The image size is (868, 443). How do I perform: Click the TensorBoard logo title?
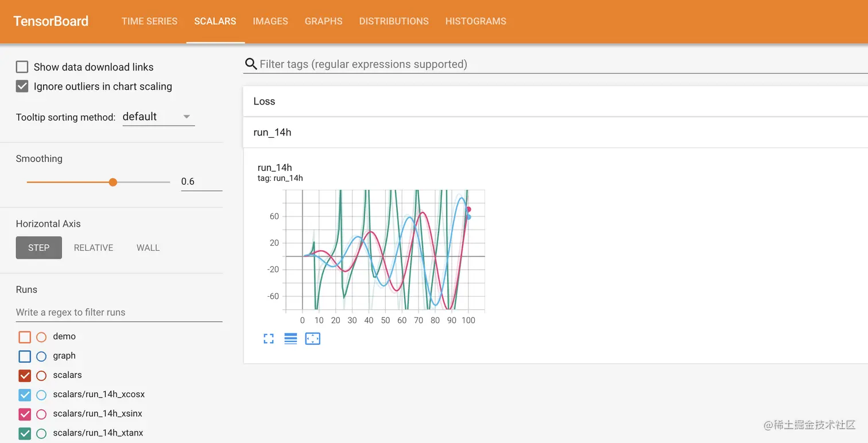pyautogui.click(x=51, y=21)
